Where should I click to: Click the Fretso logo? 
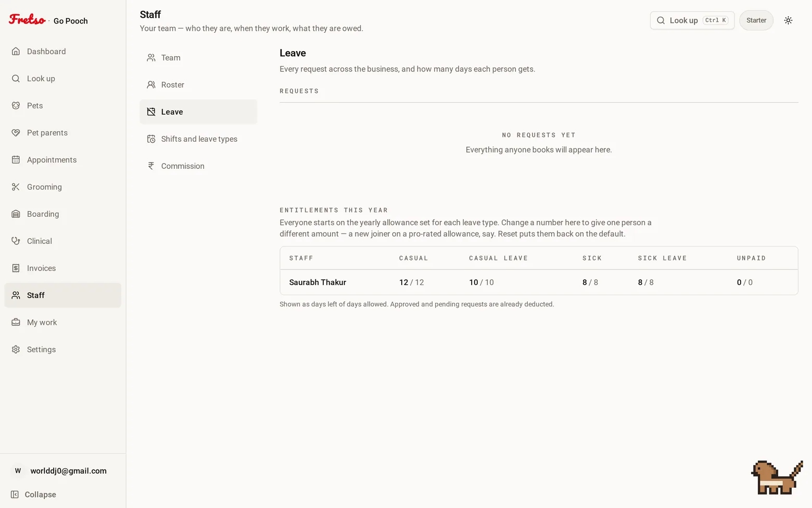tap(27, 20)
